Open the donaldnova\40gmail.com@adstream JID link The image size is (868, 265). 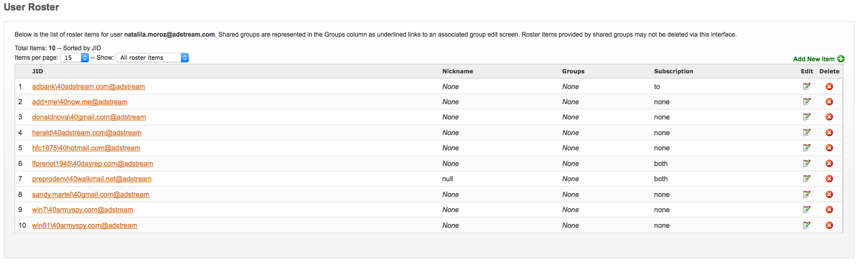[x=89, y=117]
